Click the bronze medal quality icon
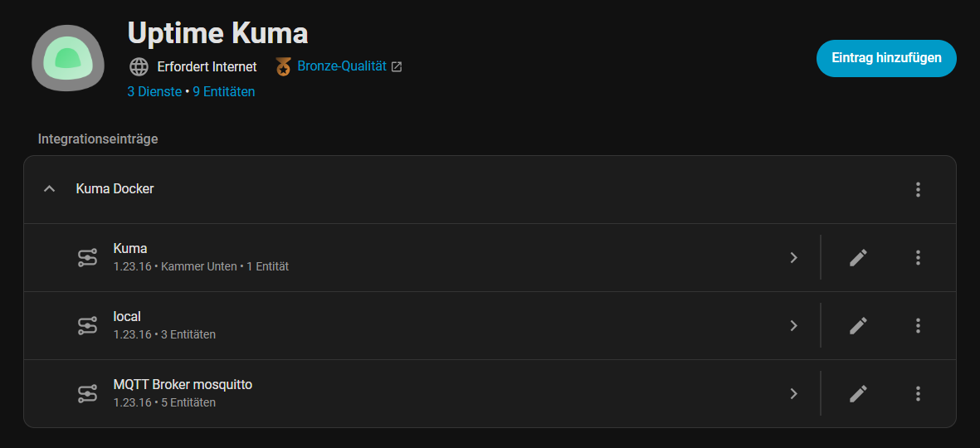Image resolution: width=980 pixels, height=448 pixels. [284, 66]
